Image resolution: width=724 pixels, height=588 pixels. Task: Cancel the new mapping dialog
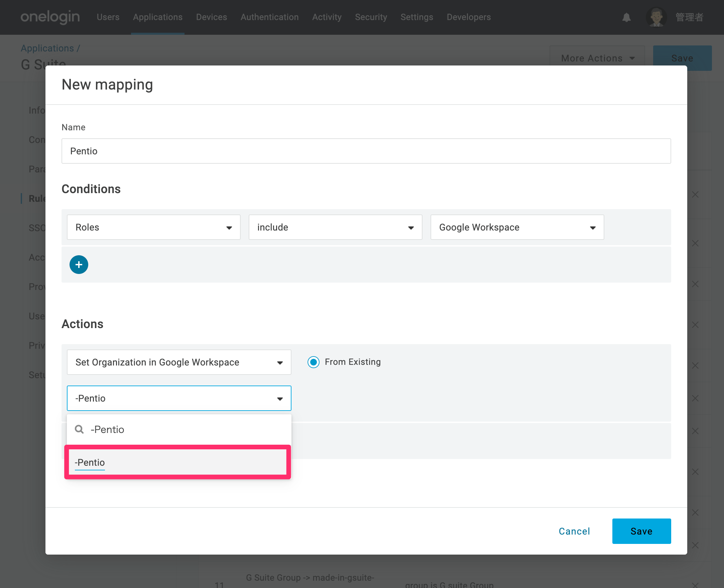(574, 531)
